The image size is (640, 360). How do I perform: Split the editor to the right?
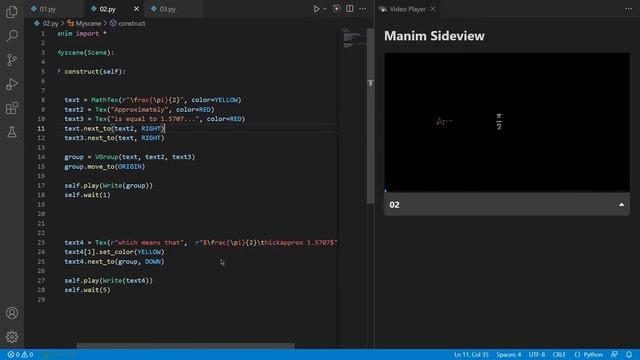click(350, 9)
